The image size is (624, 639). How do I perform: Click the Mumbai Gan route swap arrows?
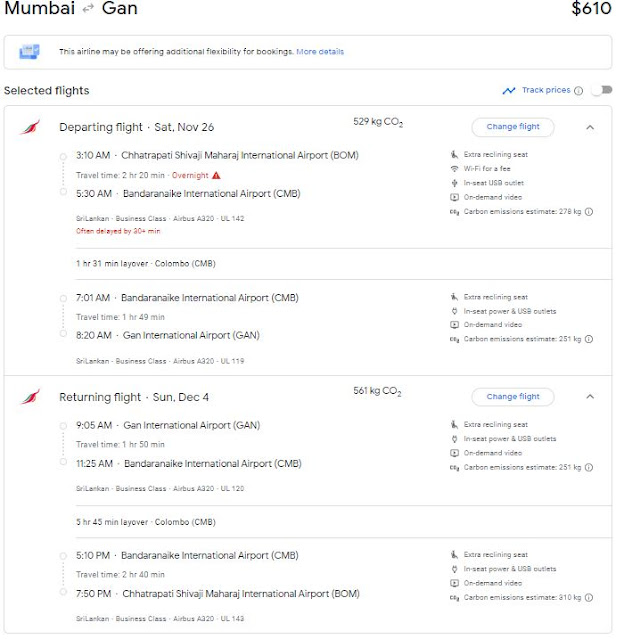click(85, 10)
